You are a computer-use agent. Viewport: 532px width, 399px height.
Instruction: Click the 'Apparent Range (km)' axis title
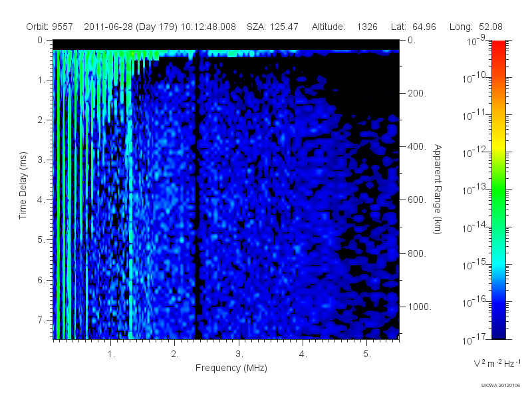438,190
